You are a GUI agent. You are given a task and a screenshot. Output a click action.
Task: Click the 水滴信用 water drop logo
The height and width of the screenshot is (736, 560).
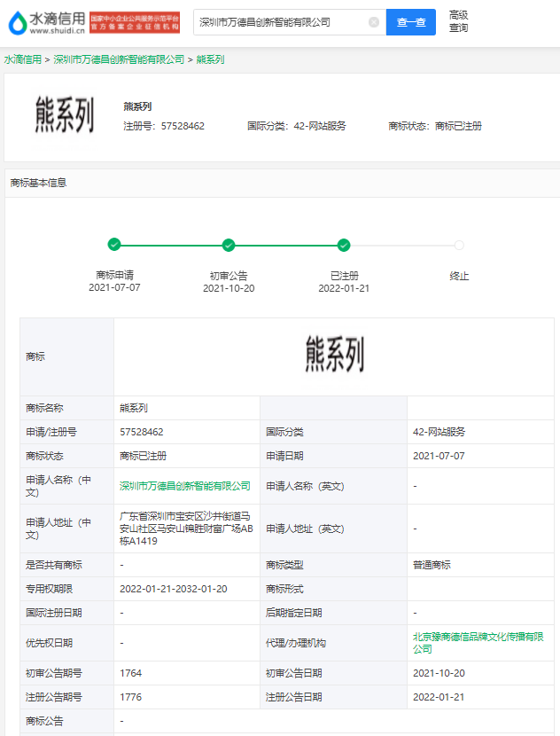44,22
